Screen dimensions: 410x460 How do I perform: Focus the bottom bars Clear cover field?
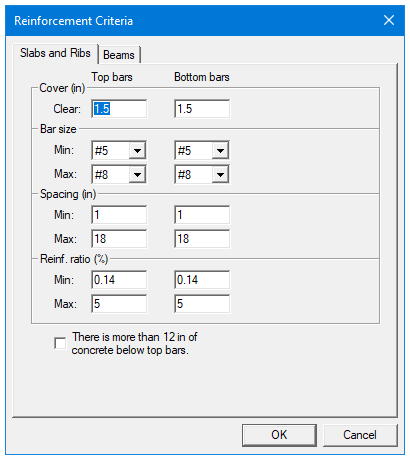click(202, 109)
